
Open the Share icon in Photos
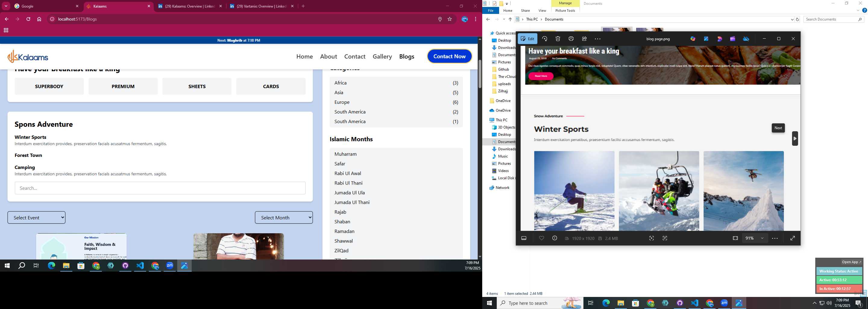click(584, 39)
